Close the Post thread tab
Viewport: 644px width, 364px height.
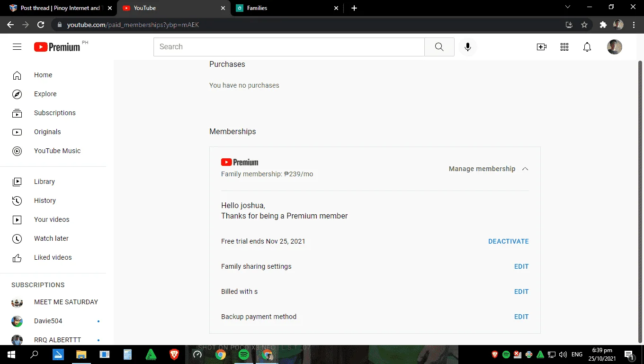tap(109, 8)
